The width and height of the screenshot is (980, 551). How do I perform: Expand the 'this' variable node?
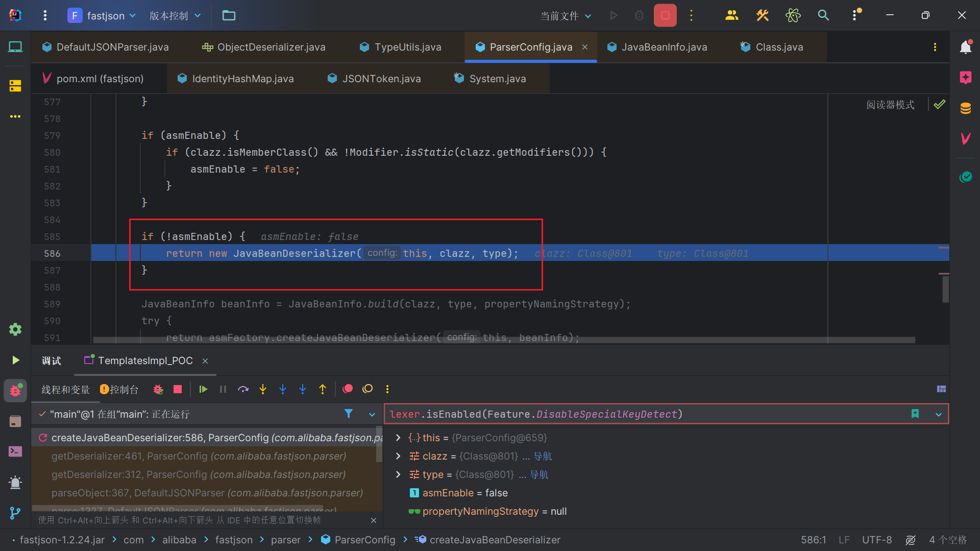[398, 438]
